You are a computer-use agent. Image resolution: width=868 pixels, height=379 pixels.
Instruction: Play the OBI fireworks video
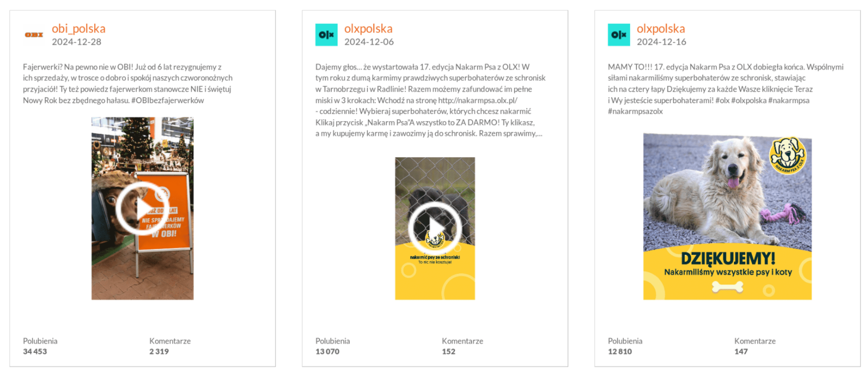pyautogui.click(x=142, y=209)
